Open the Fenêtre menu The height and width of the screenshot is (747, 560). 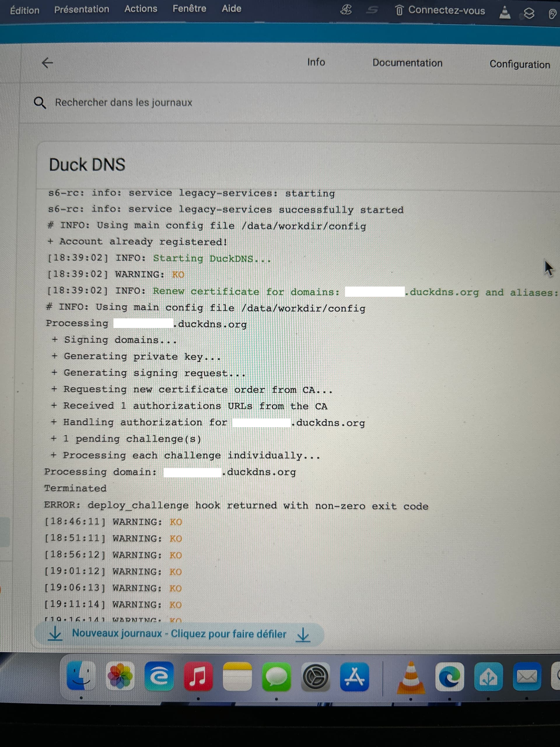pos(189,9)
